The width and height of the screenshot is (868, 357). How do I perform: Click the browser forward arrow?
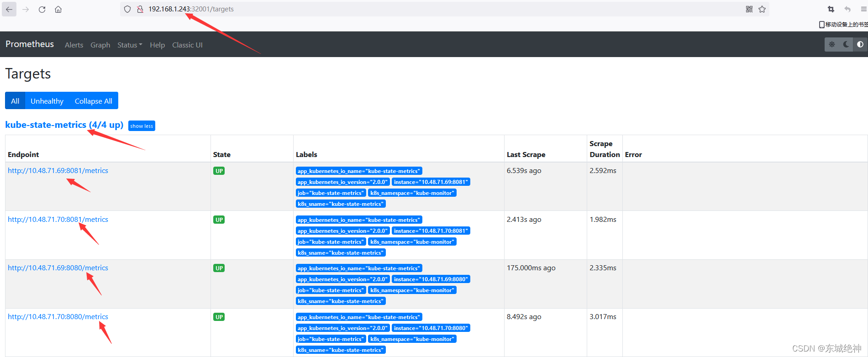[26, 9]
